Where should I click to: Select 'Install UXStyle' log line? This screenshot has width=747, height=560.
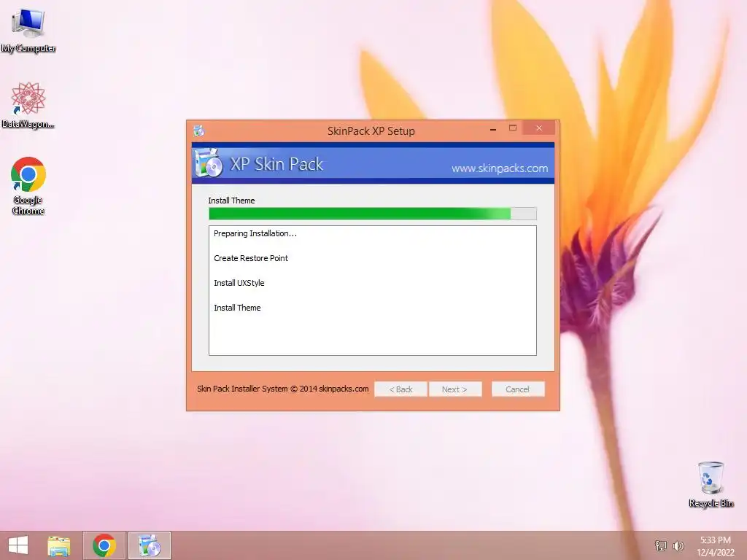click(x=239, y=283)
